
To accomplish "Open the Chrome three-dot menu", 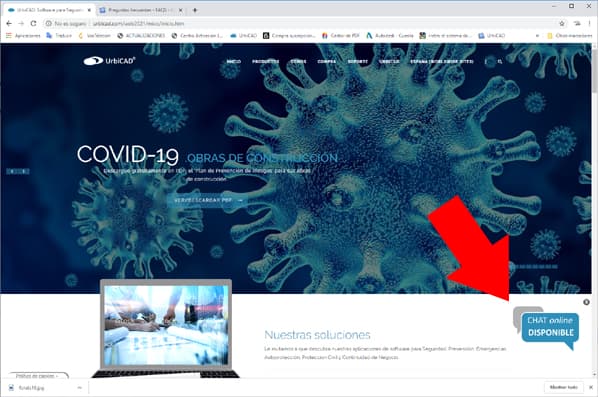I will [590, 24].
